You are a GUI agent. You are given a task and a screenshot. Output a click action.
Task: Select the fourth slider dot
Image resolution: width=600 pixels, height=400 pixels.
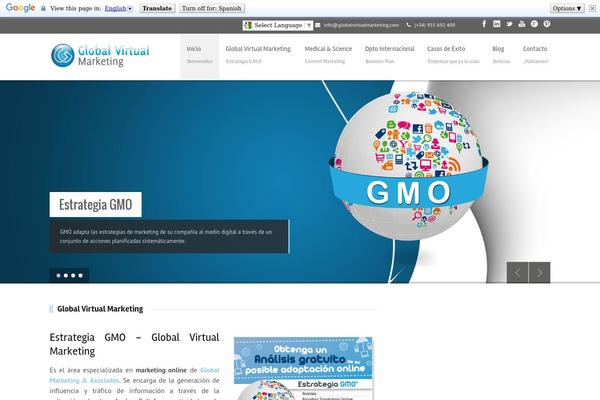pyautogui.click(x=80, y=275)
